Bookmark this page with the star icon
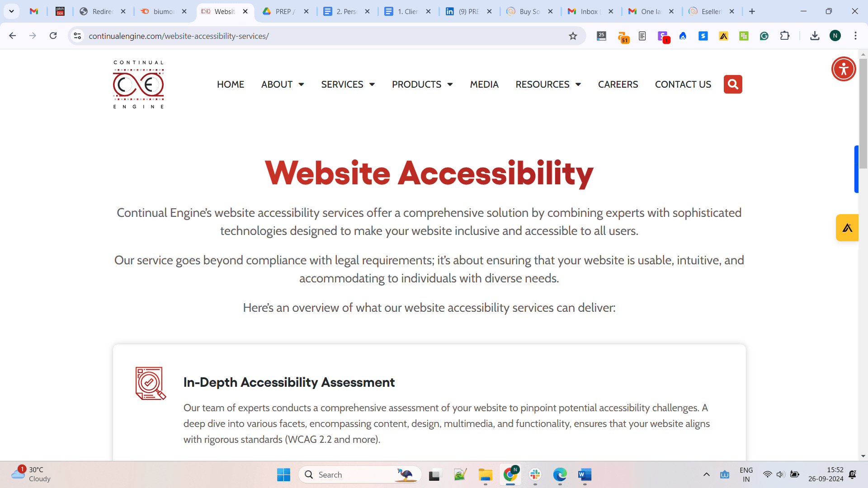The width and height of the screenshot is (868, 488). [573, 36]
